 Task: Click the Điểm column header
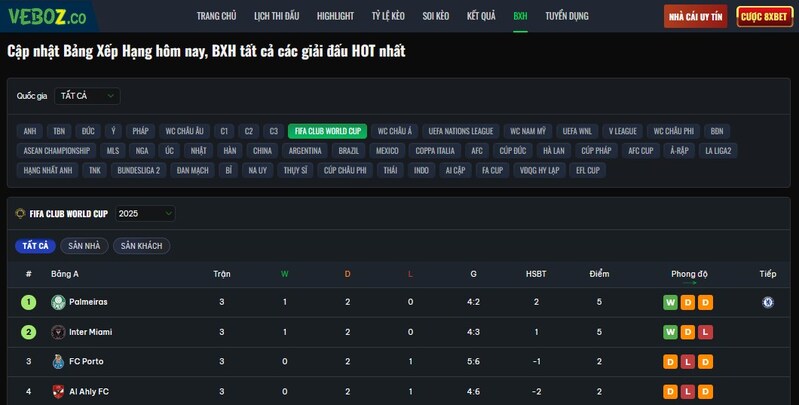pos(599,274)
